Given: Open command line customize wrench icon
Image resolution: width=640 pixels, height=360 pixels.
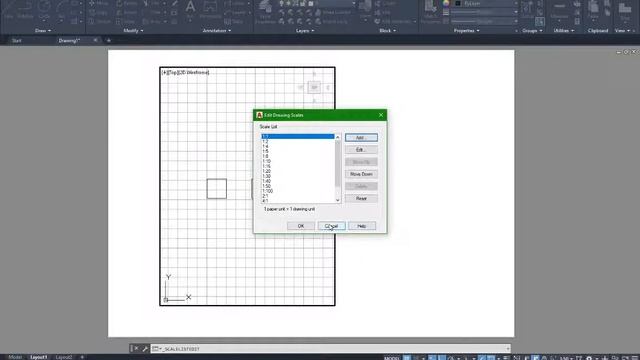Looking at the screenshot, I should pyautogui.click(x=144, y=349).
